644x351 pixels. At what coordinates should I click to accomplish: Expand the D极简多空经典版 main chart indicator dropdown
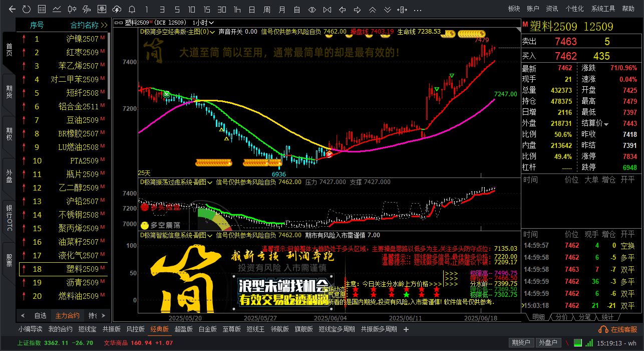(212, 31)
